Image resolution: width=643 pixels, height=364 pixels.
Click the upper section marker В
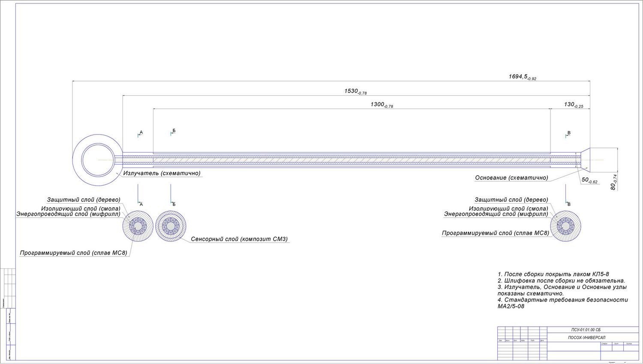tap(569, 133)
